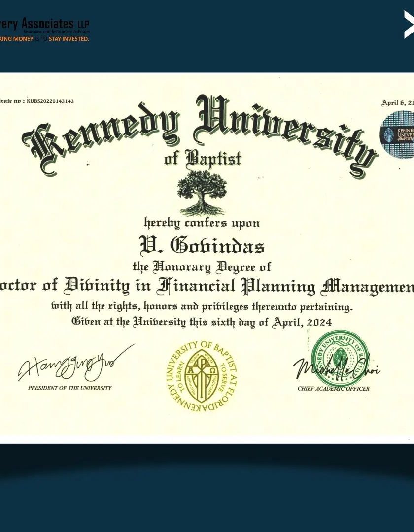Click the 'hereby confers upon' line
The height and width of the screenshot is (532, 414).
click(202, 223)
